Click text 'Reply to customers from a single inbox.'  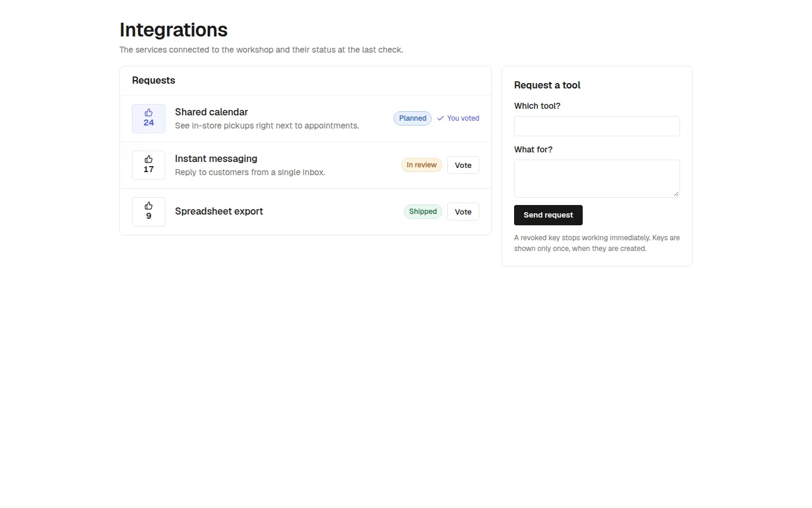coord(250,172)
